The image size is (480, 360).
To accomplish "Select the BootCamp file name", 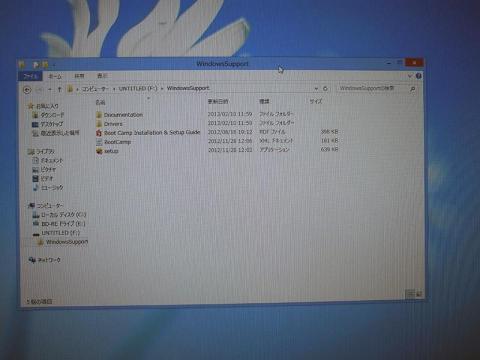I will pos(117,142).
